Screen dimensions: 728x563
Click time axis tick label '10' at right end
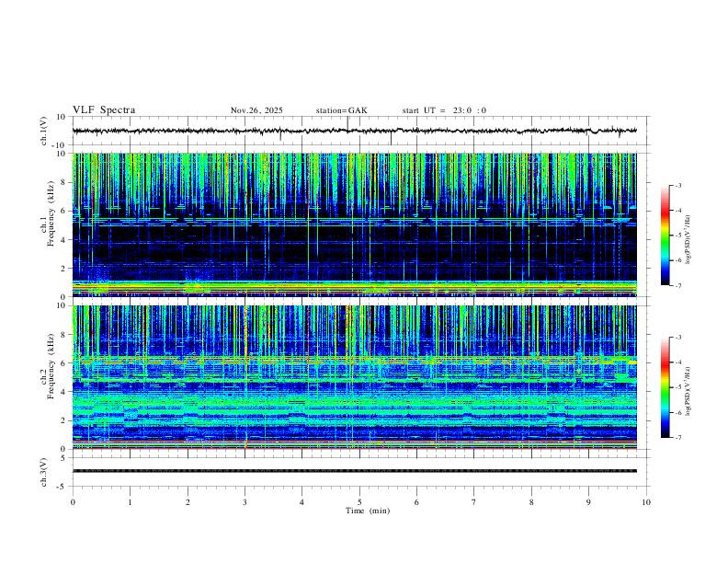tap(646, 502)
